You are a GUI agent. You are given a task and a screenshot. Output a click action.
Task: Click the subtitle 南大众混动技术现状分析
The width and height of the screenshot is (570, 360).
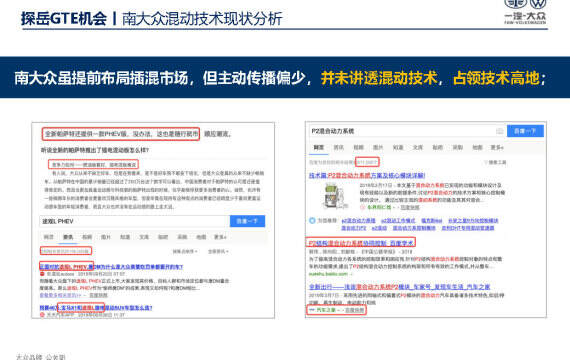point(202,19)
